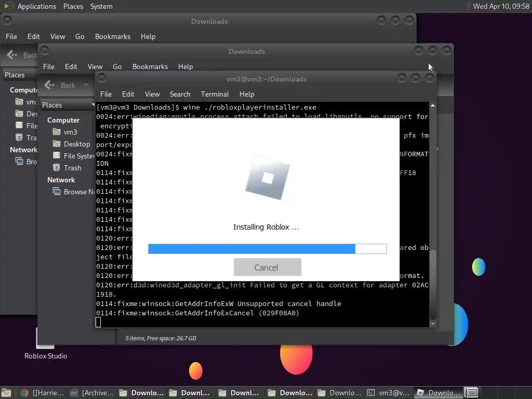Image resolution: width=532 pixels, height=399 pixels.
Task: Click the Installing Roblox progress bar
Action: [x=268, y=249]
